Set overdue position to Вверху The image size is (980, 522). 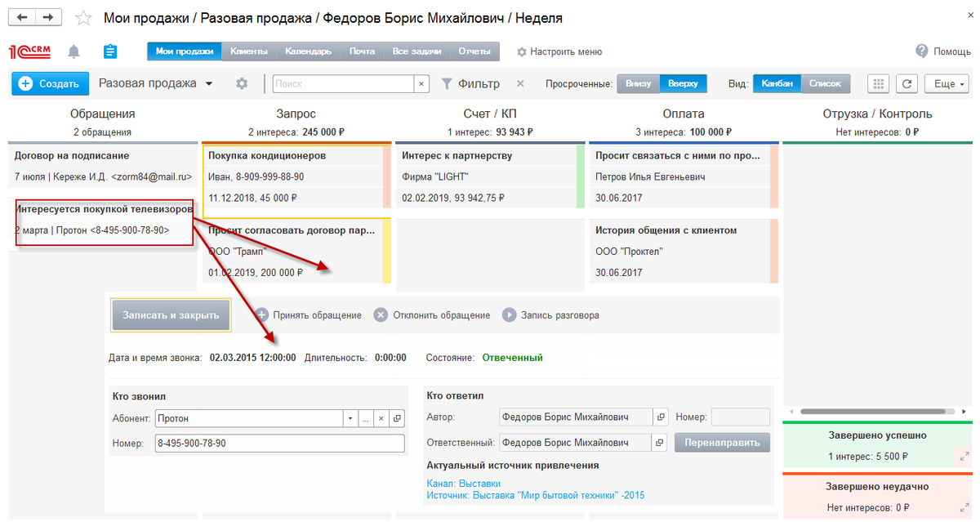(683, 83)
